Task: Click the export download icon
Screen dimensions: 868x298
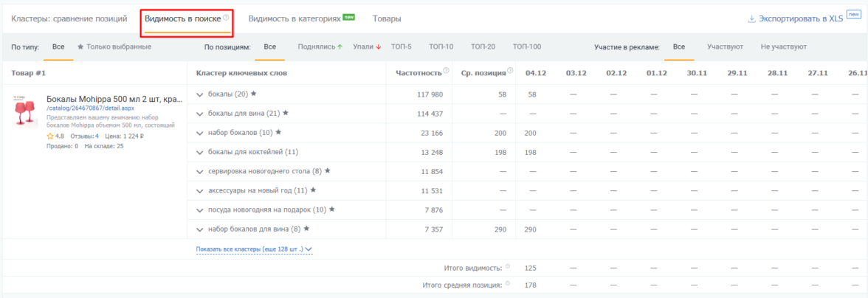Action: 751,18
